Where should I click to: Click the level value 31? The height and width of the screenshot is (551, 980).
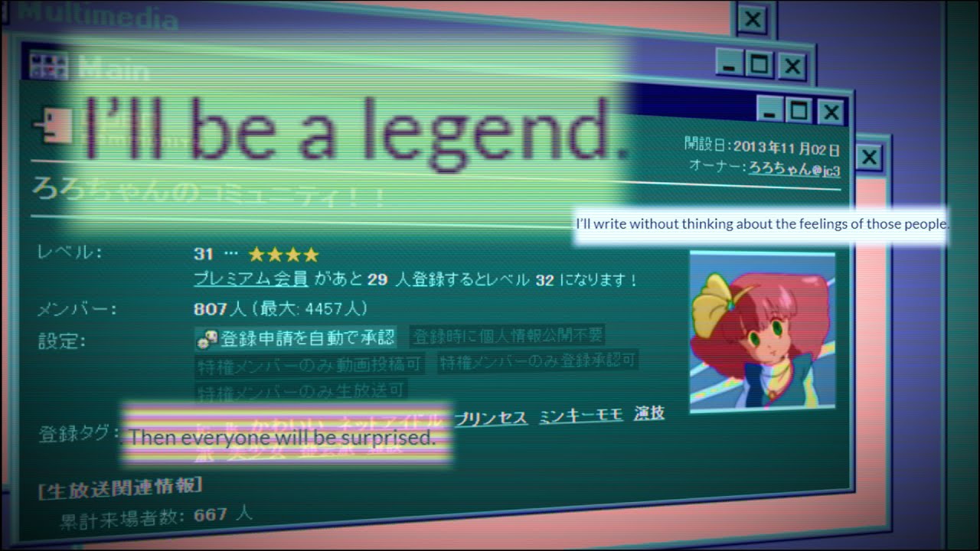point(203,254)
